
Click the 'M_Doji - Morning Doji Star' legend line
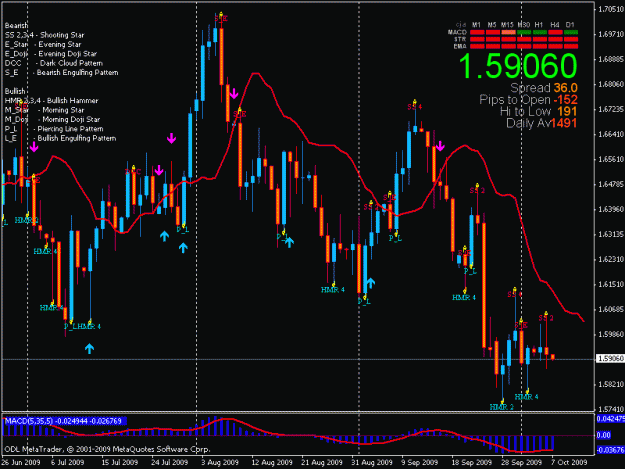click(x=52, y=120)
